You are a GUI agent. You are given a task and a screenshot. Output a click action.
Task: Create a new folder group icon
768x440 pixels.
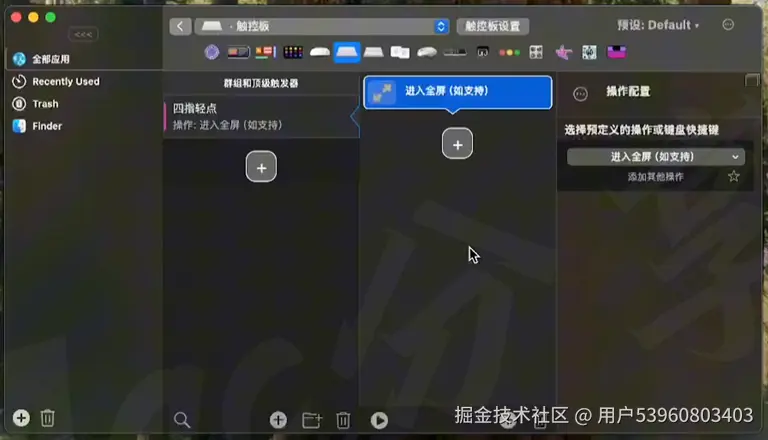click(x=312, y=420)
